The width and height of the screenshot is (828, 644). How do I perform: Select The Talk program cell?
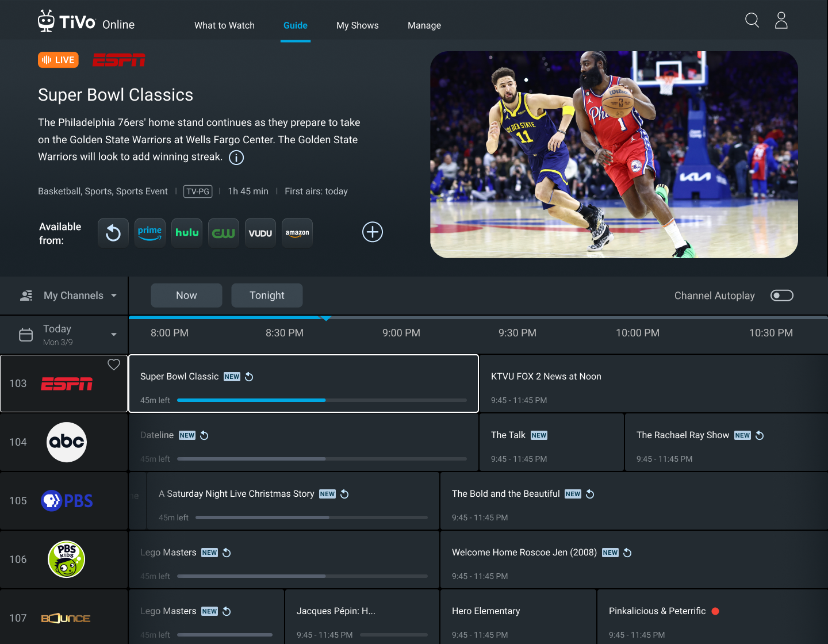tap(551, 442)
